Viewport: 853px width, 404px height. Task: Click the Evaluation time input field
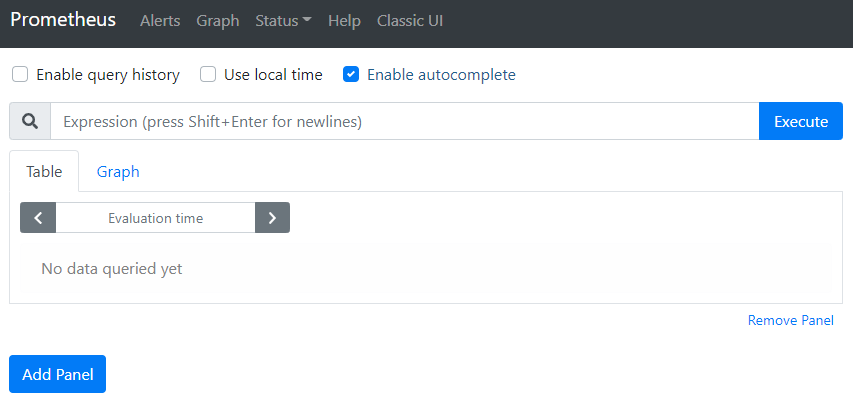(x=156, y=218)
